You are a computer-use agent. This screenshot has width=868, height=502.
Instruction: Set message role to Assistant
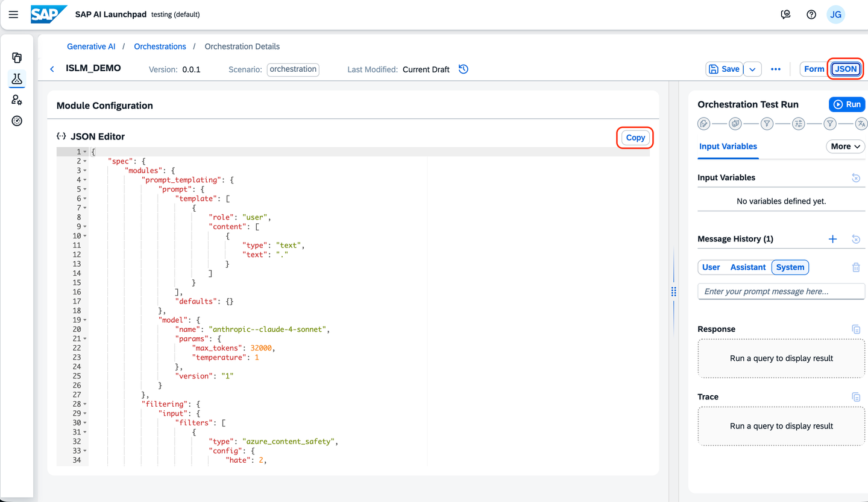point(748,267)
